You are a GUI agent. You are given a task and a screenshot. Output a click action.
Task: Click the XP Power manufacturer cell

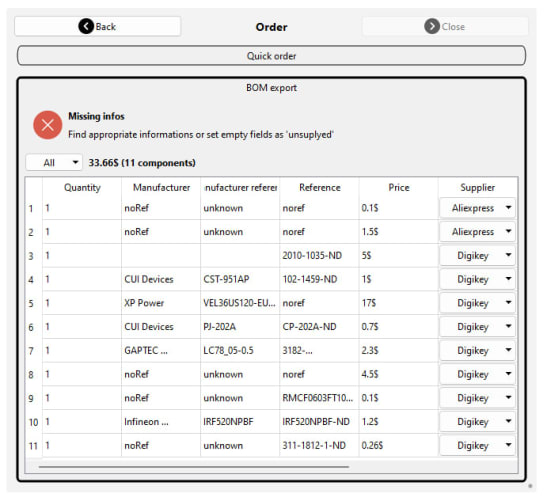[x=161, y=303]
